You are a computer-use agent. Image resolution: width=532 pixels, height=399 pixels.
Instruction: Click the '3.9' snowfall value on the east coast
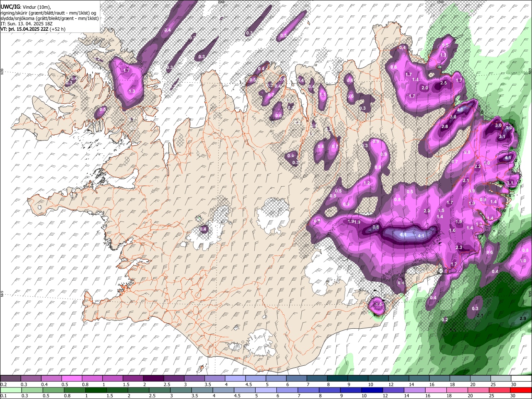pyautogui.click(x=508, y=128)
